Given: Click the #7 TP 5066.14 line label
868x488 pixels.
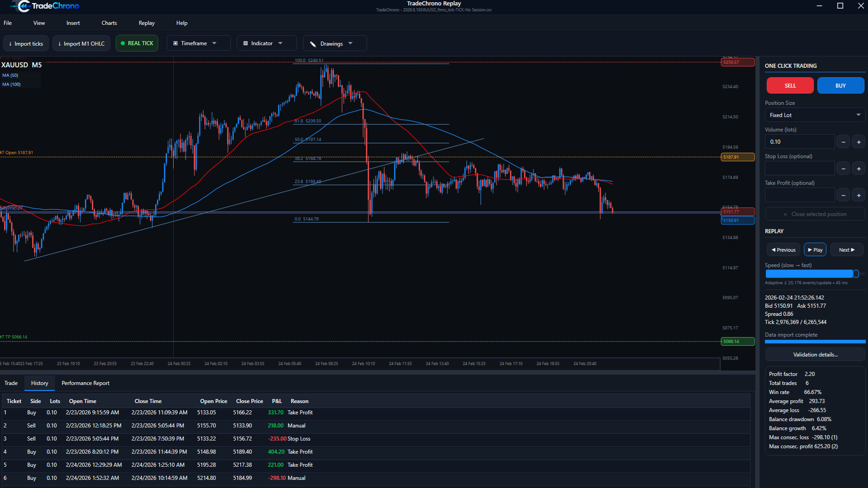Looking at the screenshot, I should 14,337.
